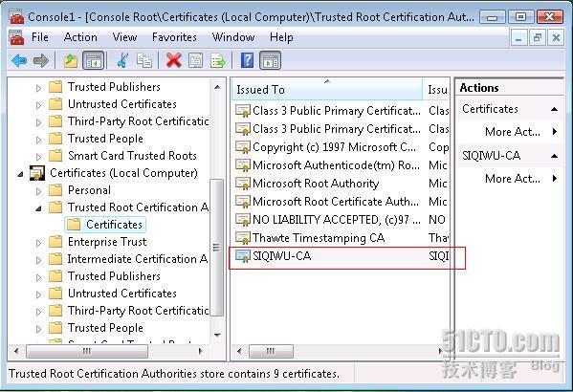This screenshot has width=573, height=392.
Task: Click Certificates (Local Computer) snap-in icon
Action: (37, 173)
